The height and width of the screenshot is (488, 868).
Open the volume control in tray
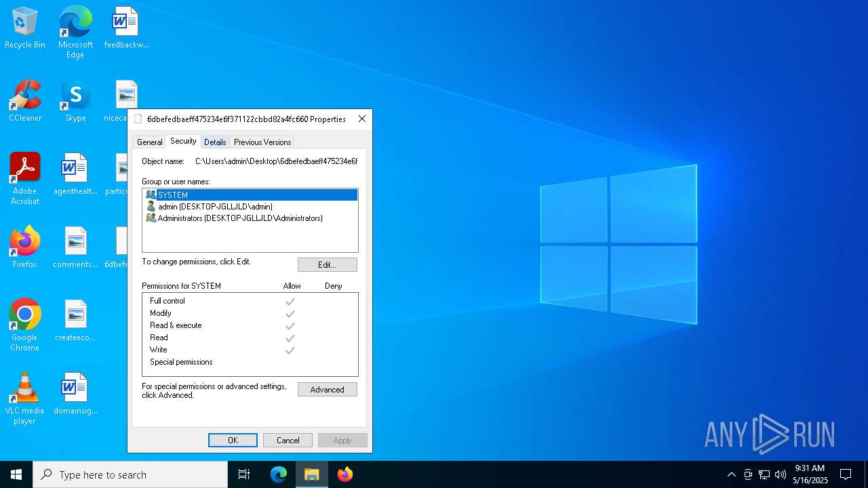coord(781,474)
